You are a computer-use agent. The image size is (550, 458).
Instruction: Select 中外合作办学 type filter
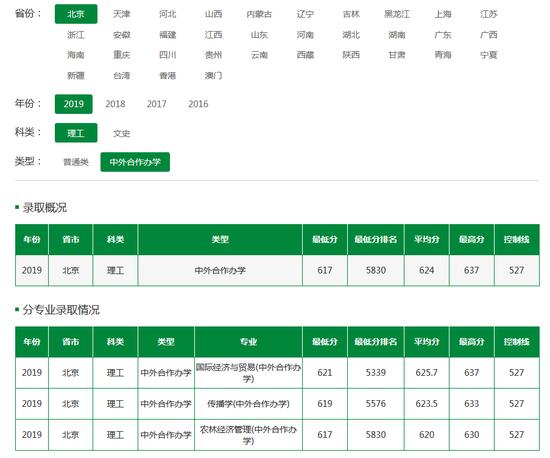(x=135, y=162)
